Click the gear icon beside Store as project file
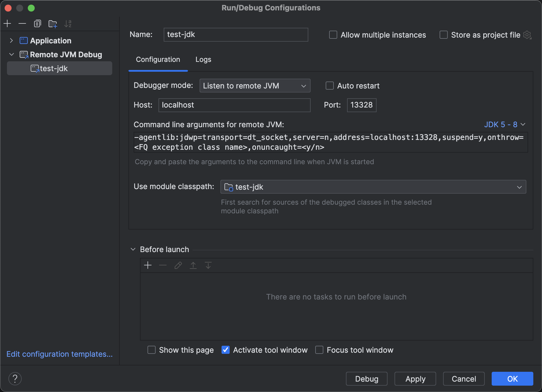The width and height of the screenshot is (542, 392). click(x=527, y=35)
